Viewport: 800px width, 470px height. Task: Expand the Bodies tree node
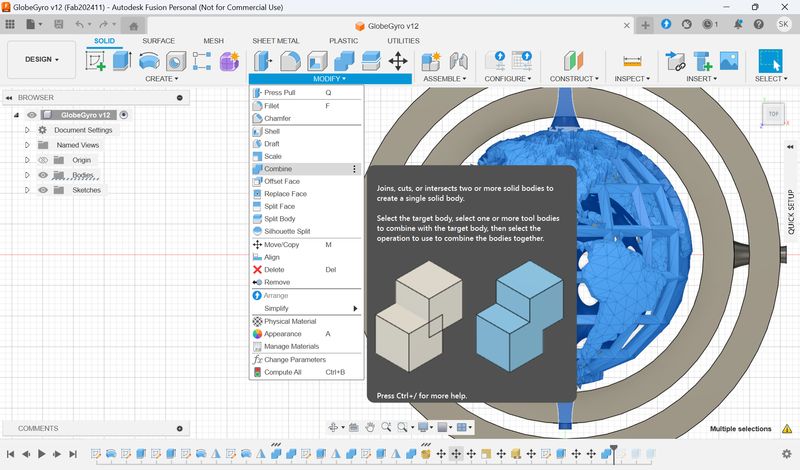coord(27,175)
